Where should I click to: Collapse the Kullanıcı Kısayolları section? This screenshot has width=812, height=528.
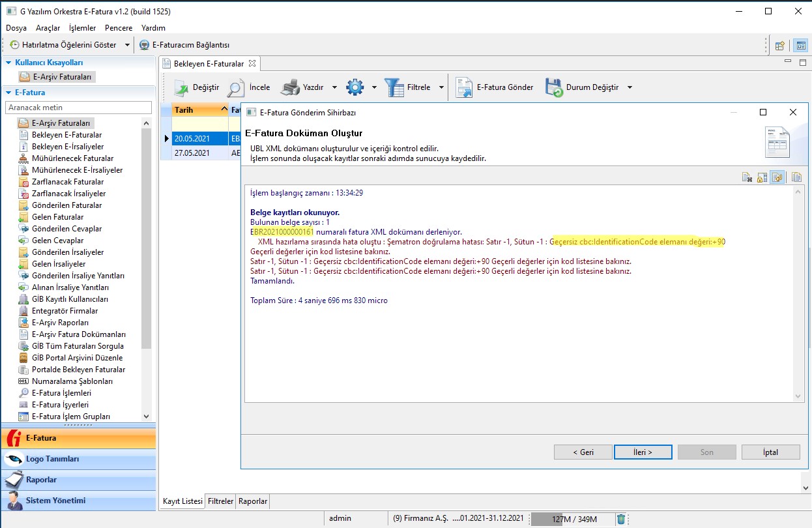[x=9, y=63]
